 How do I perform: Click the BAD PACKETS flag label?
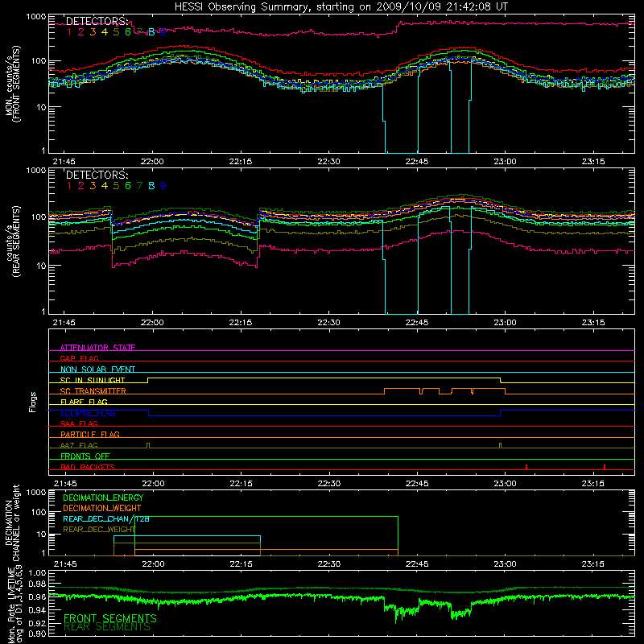pyautogui.click(x=88, y=467)
